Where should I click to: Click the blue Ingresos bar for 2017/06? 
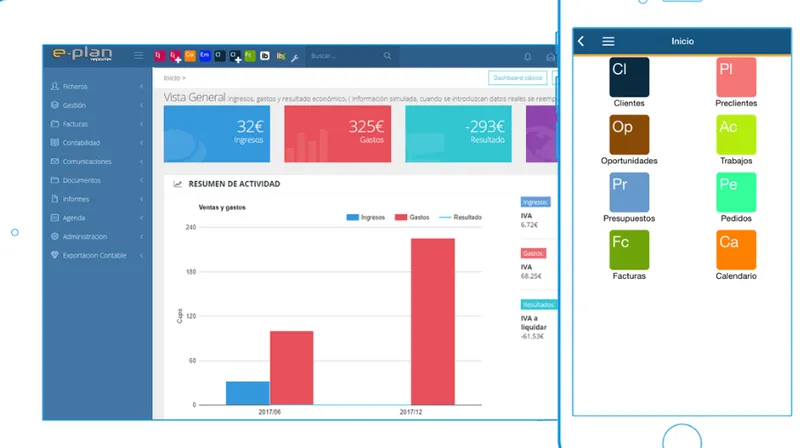pos(247,393)
